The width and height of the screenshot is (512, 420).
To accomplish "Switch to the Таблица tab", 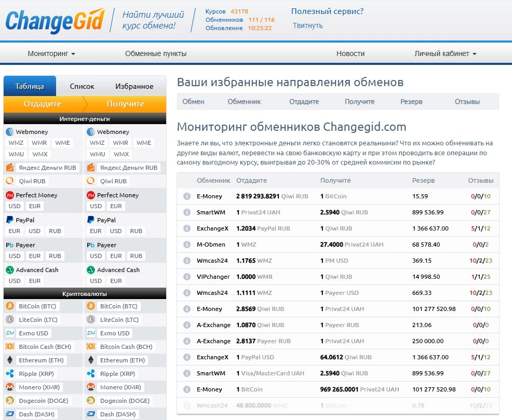I will pyautogui.click(x=30, y=86).
